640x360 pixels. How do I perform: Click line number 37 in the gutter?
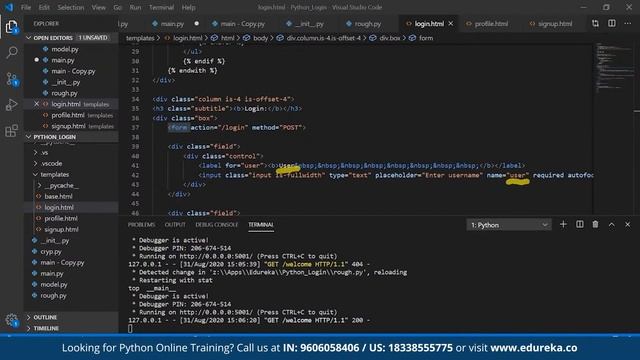tap(135, 127)
